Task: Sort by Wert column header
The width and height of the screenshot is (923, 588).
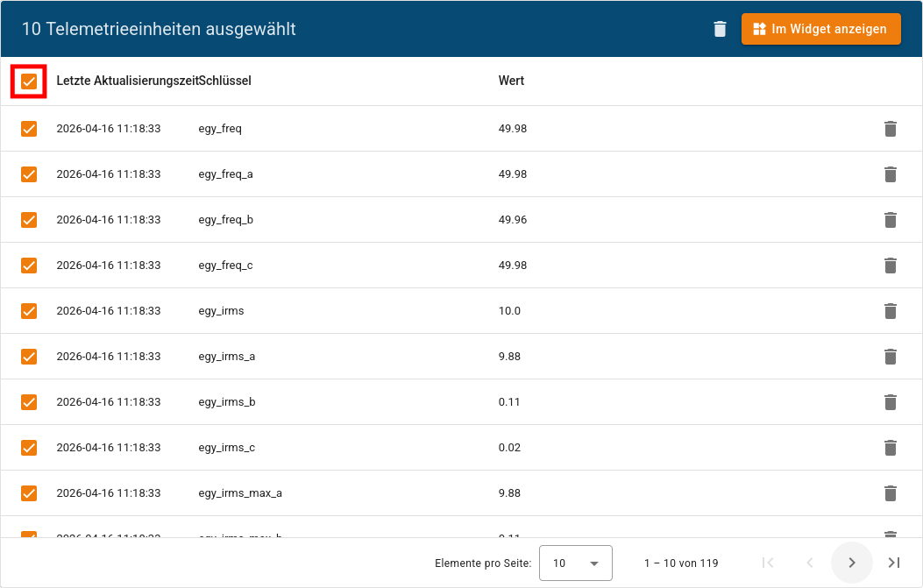Action: click(x=511, y=81)
